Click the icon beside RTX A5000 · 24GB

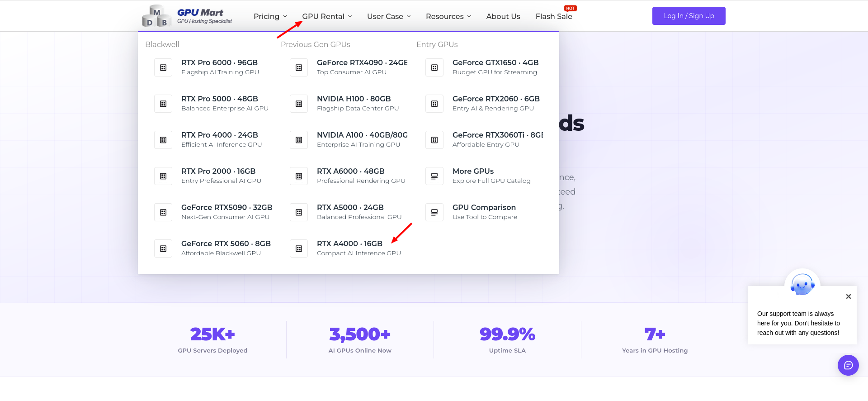click(x=299, y=212)
